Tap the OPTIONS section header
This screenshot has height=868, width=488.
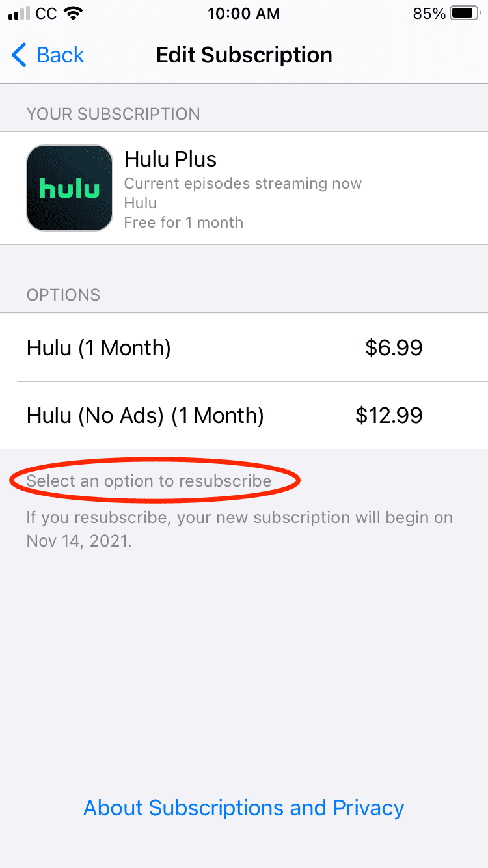63,295
